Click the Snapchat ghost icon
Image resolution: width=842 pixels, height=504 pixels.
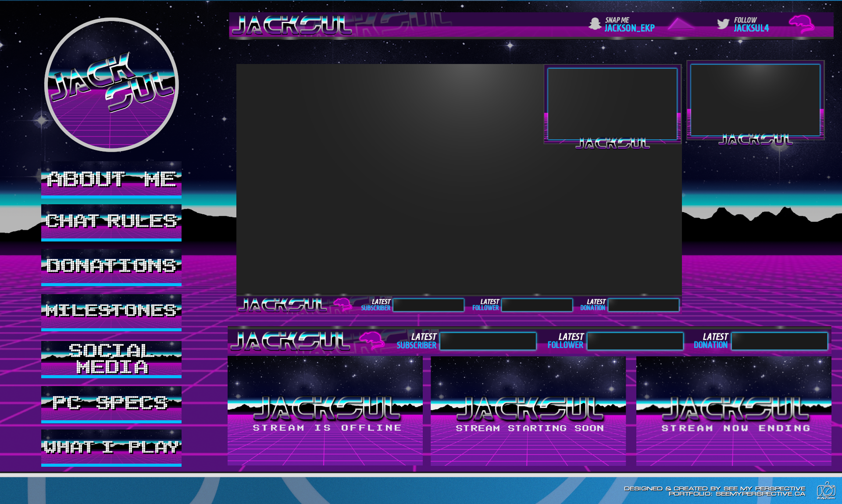click(x=595, y=24)
